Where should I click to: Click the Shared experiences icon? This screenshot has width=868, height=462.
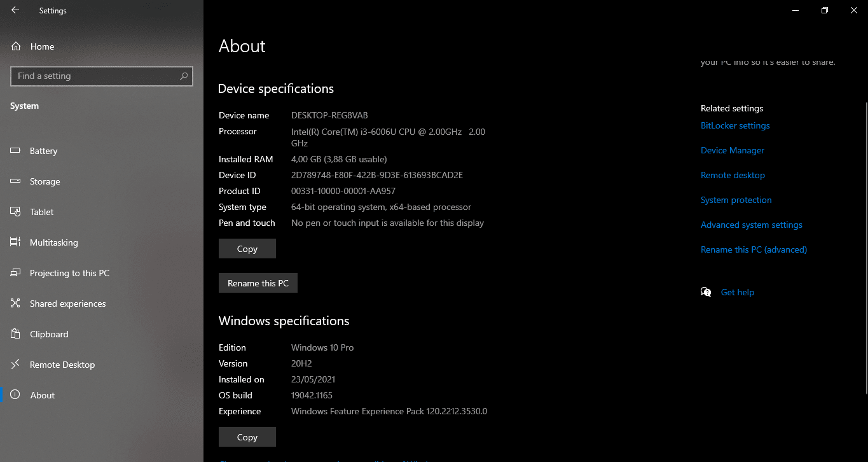(x=16, y=304)
